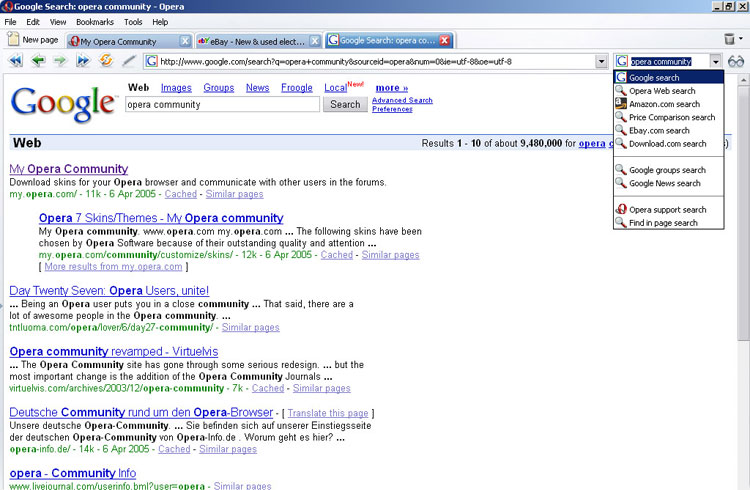Open the Froogle link

pyautogui.click(x=297, y=88)
